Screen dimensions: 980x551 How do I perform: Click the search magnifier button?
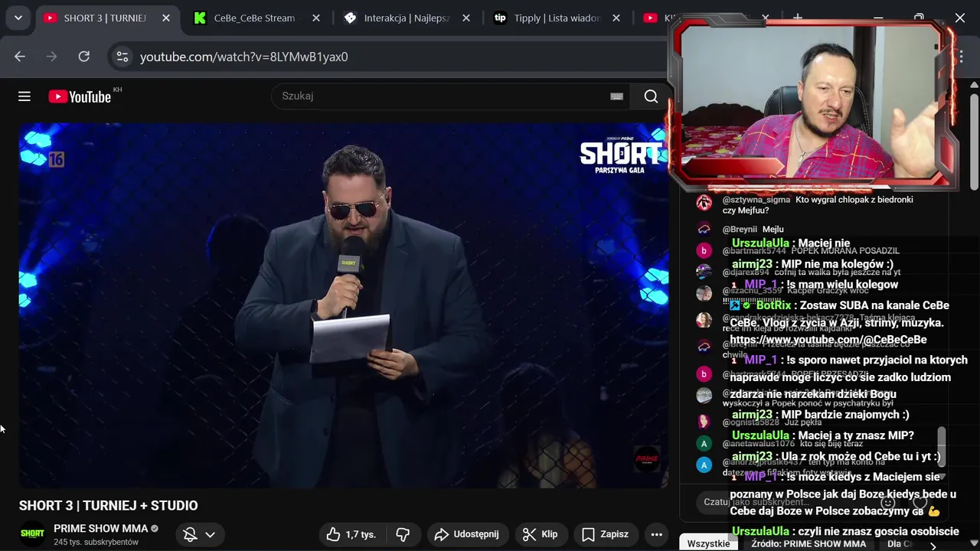tap(651, 96)
